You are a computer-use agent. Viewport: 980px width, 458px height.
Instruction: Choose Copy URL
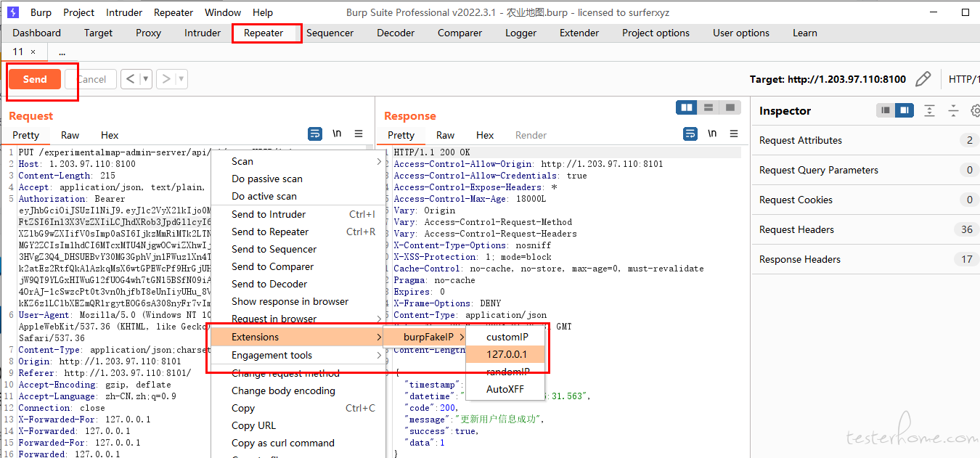click(x=298, y=425)
